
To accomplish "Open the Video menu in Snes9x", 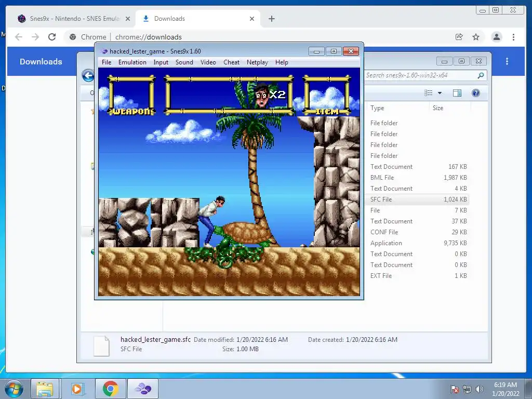I will [208, 62].
